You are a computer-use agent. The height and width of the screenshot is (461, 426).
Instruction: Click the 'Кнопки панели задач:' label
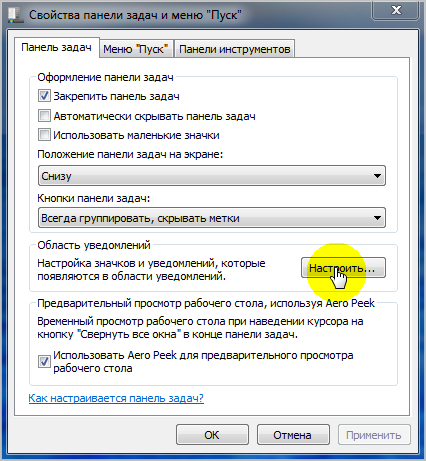coord(94,198)
